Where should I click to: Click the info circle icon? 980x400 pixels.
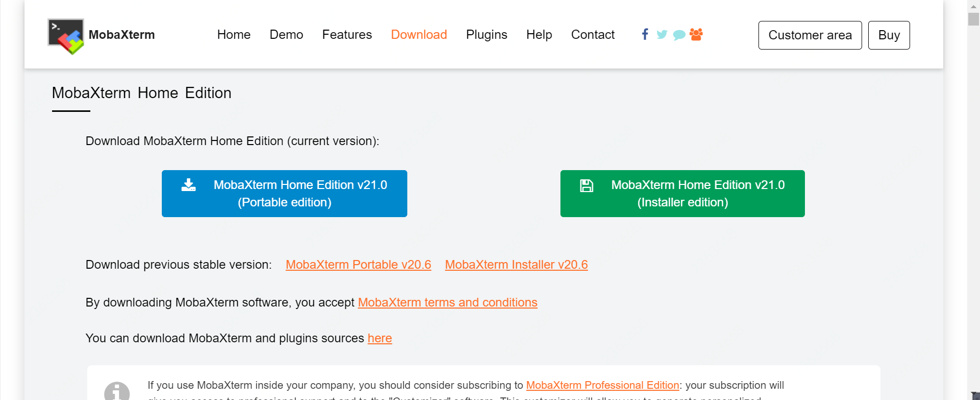(x=117, y=391)
